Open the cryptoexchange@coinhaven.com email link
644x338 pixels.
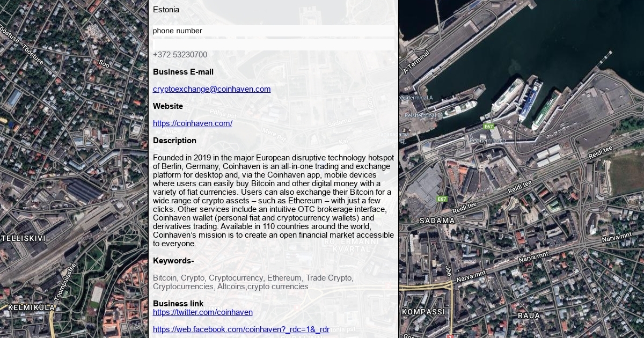pyautogui.click(x=211, y=89)
